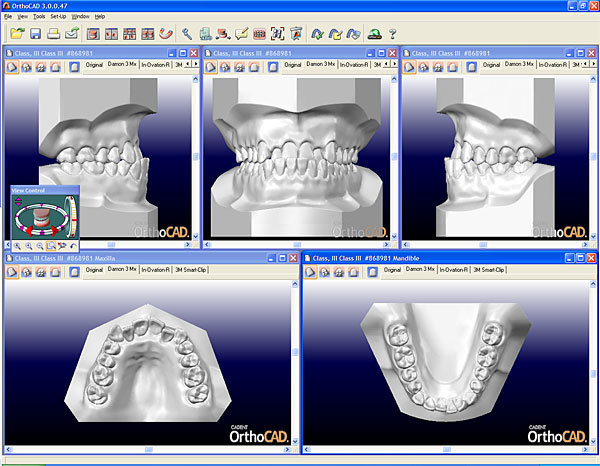This screenshot has width=600, height=466.
Task: Open the Set-Up menu
Action: tap(58, 17)
